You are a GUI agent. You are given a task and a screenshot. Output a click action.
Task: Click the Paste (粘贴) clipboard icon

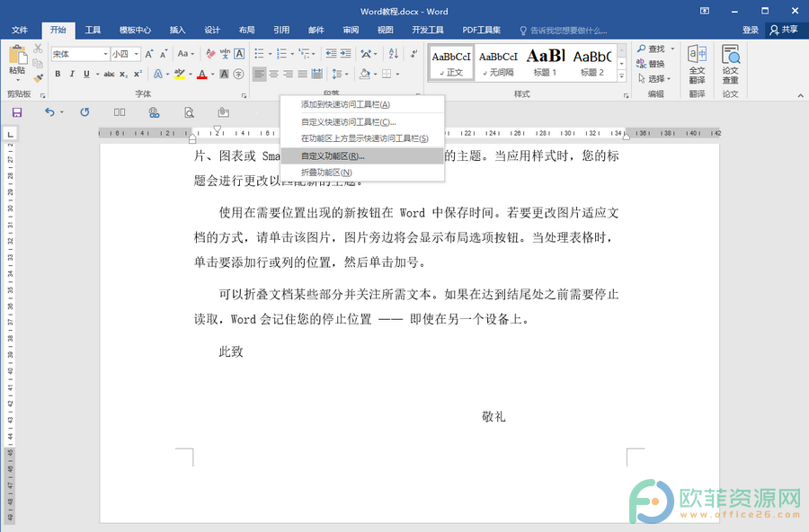point(17,55)
